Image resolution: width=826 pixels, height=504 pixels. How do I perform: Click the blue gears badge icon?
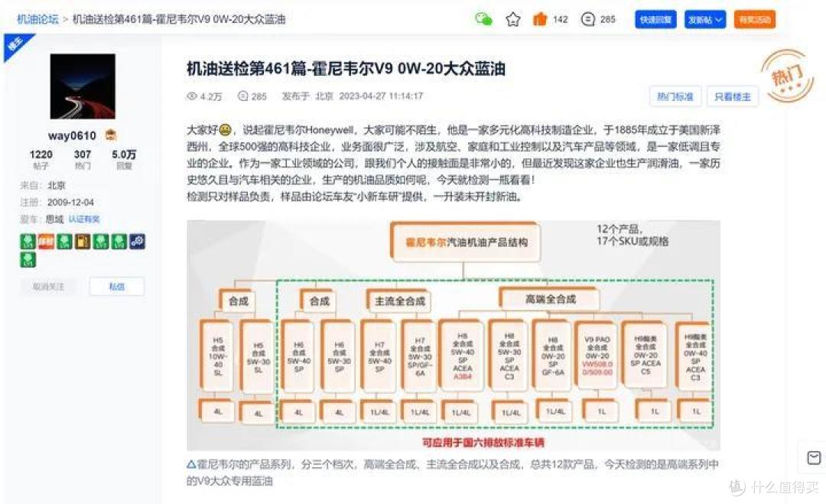(x=137, y=242)
